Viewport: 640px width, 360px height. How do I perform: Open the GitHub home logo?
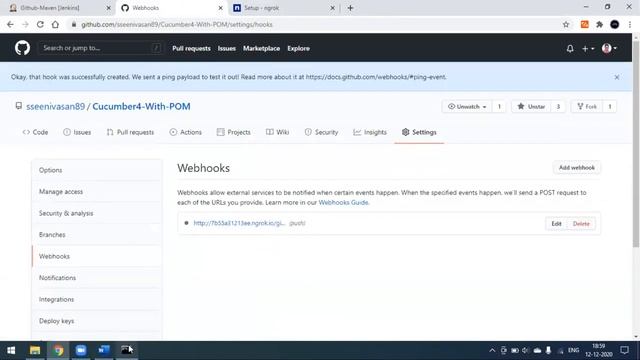tap(22, 48)
